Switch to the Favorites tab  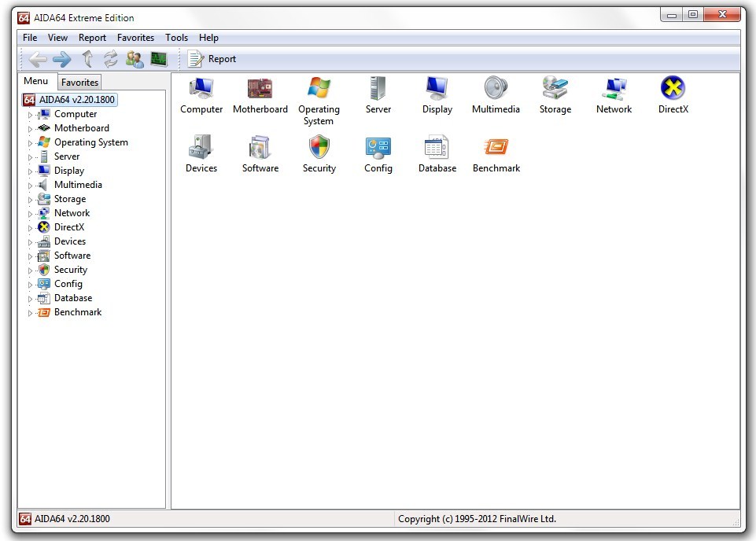tap(79, 82)
